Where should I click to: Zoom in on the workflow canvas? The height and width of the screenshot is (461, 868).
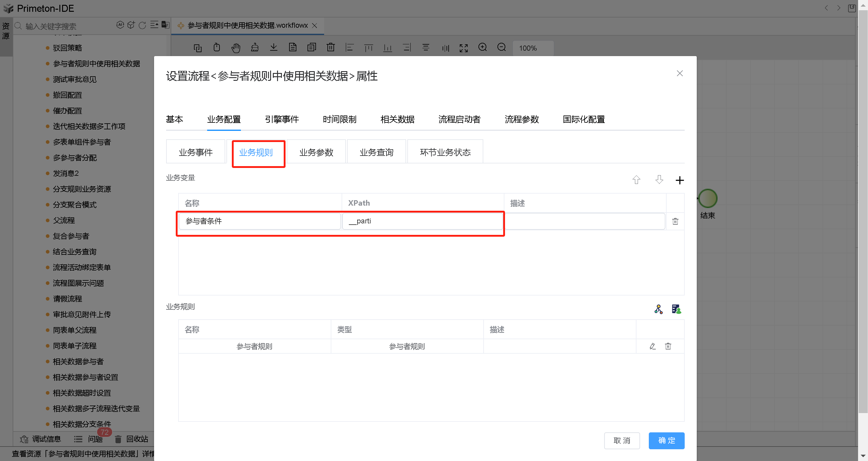coord(482,48)
